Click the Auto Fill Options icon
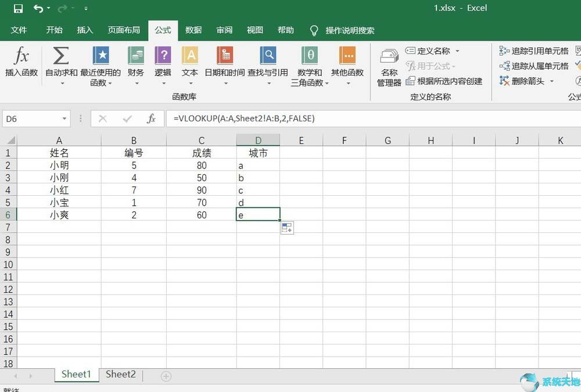 287,228
